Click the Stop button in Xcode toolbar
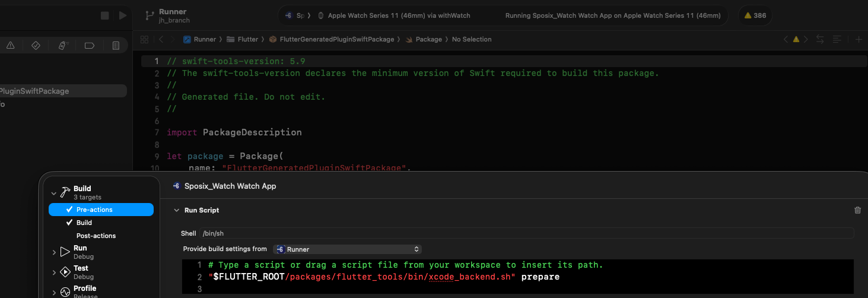868x298 pixels. [x=105, y=15]
